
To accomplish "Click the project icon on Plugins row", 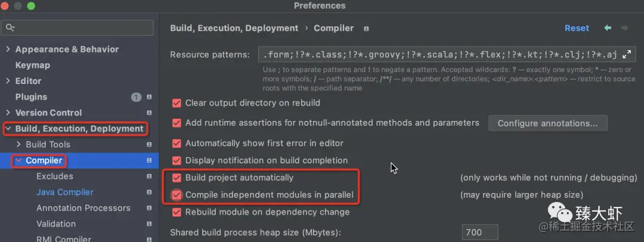I will point(149,97).
